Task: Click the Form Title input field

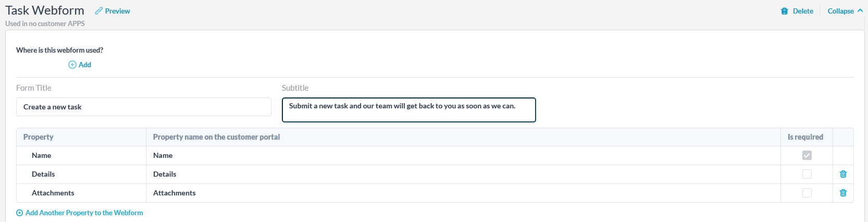Action: 144,107
